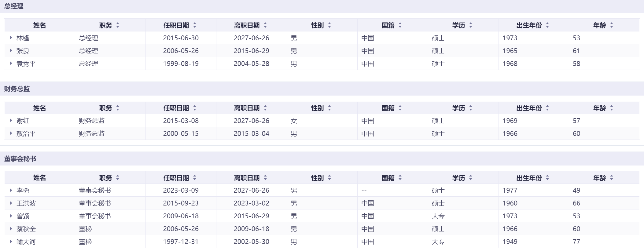Sort 财务总监 table by 离职日期 icon

pos(265,108)
